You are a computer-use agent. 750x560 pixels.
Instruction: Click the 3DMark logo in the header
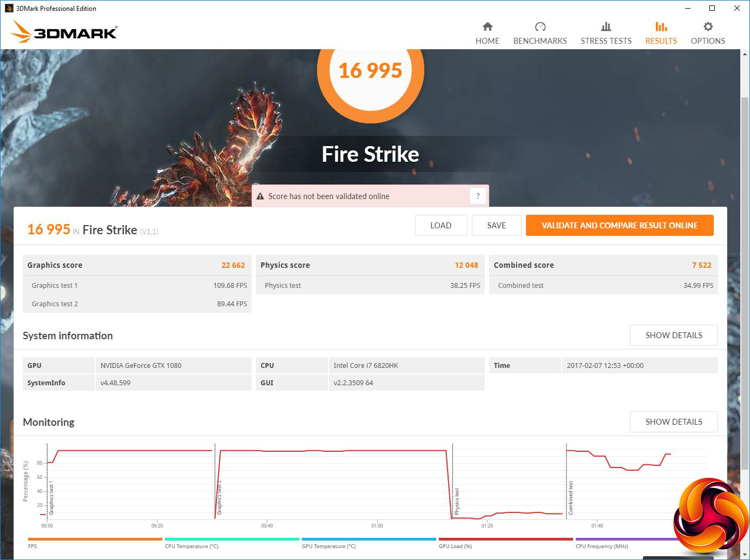[x=64, y=32]
